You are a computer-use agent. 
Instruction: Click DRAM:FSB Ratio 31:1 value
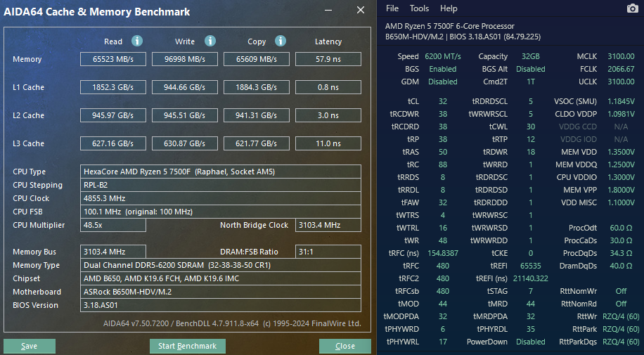point(328,252)
